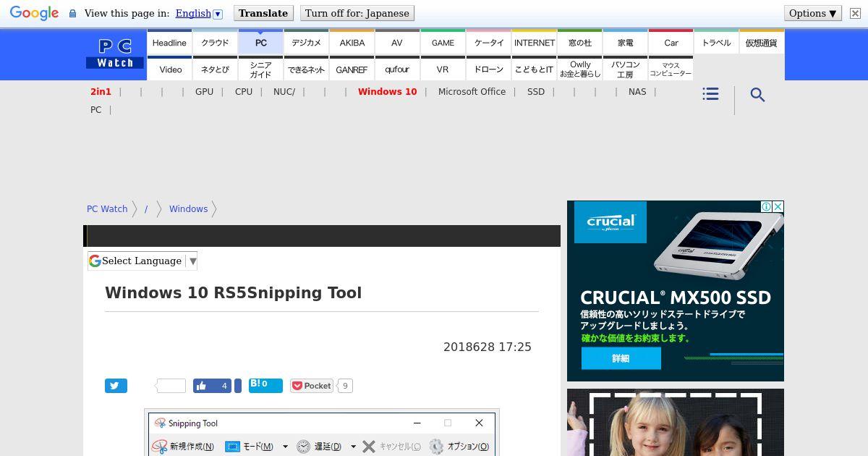This screenshot has width=868, height=456.
Task: Select the PC navigation tab
Action: point(260,43)
